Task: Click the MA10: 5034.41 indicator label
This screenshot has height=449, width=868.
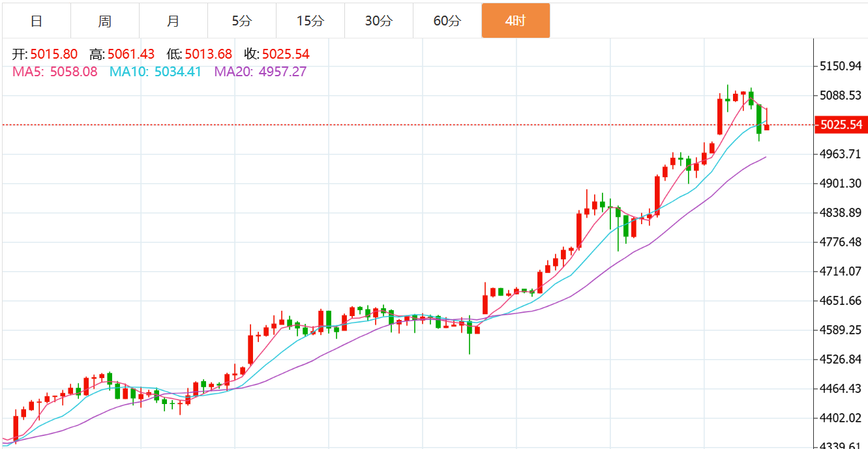Action: tap(155, 72)
